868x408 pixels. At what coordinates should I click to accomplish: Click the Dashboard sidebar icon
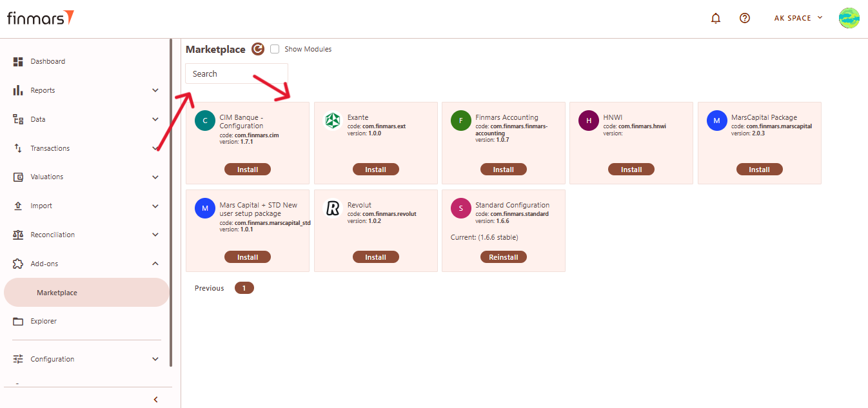18,61
